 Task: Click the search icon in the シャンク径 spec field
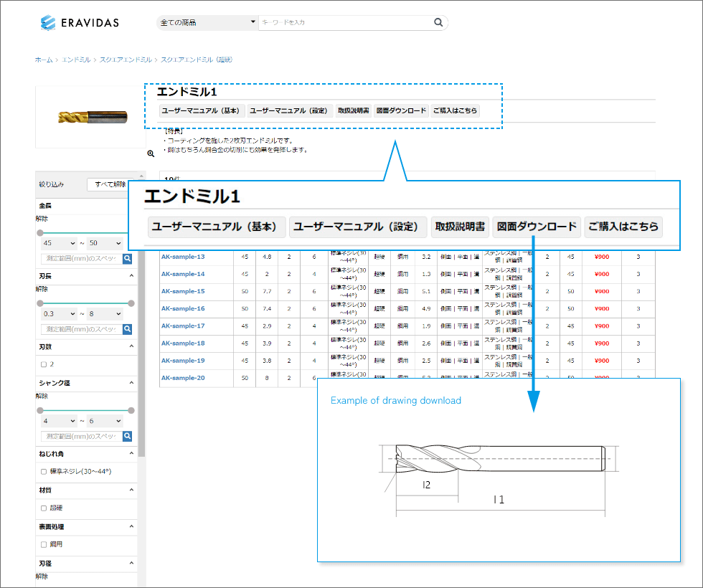pos(128,436)
